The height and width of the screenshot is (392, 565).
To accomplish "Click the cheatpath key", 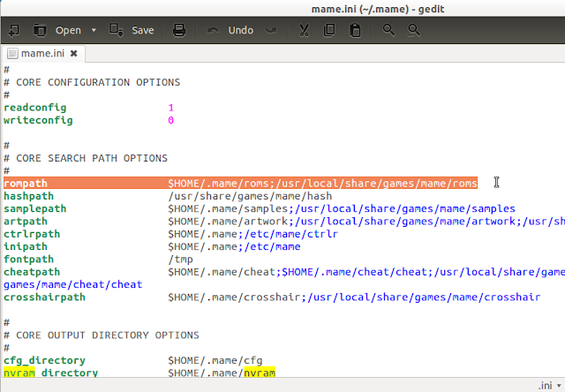I will point(32,272).
